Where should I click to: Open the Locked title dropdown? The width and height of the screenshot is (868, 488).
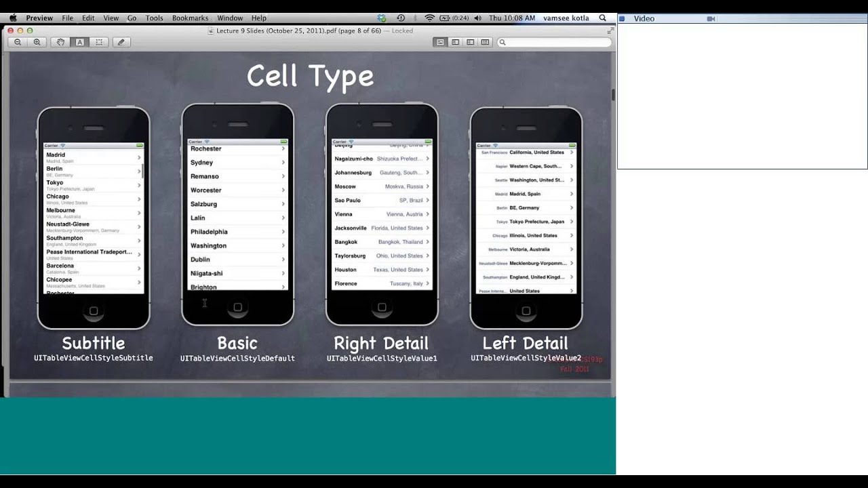click(401, 30)
